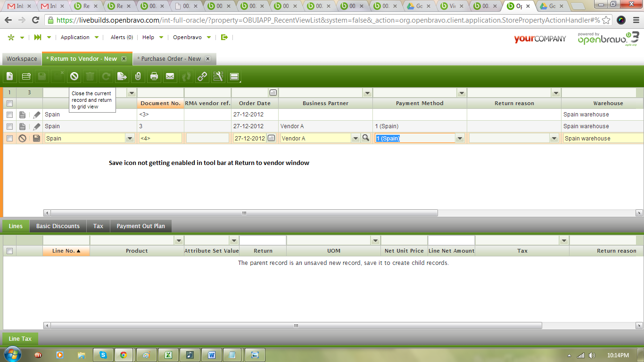Close the Return to Vendor - New tab
Screen dimensions: 644x362
click(124, 59)
